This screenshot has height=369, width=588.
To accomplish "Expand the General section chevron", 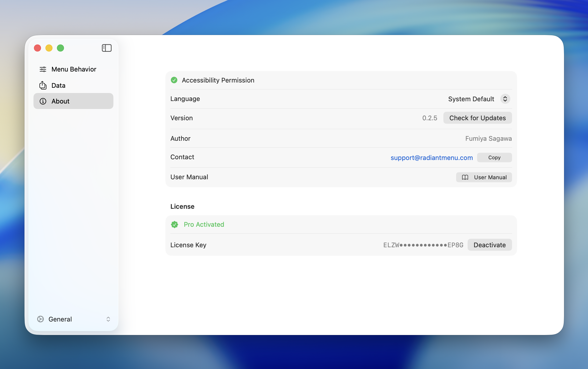I will (x=108, y=319).
